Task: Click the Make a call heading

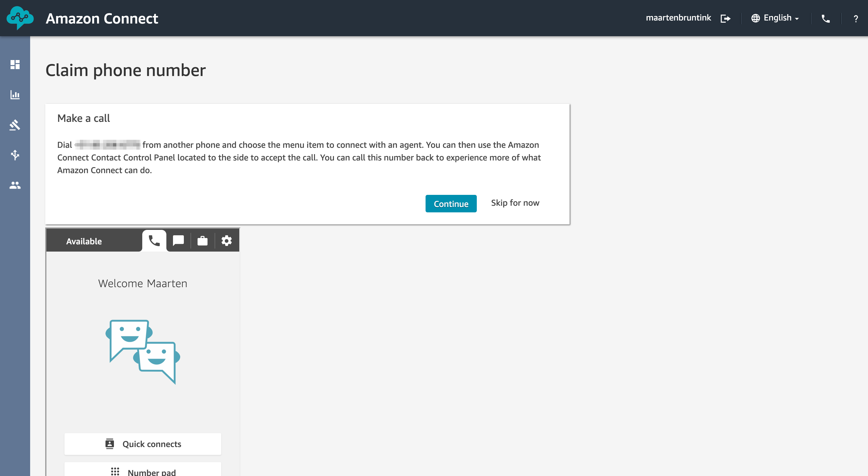Action: (x=83, y=118)
